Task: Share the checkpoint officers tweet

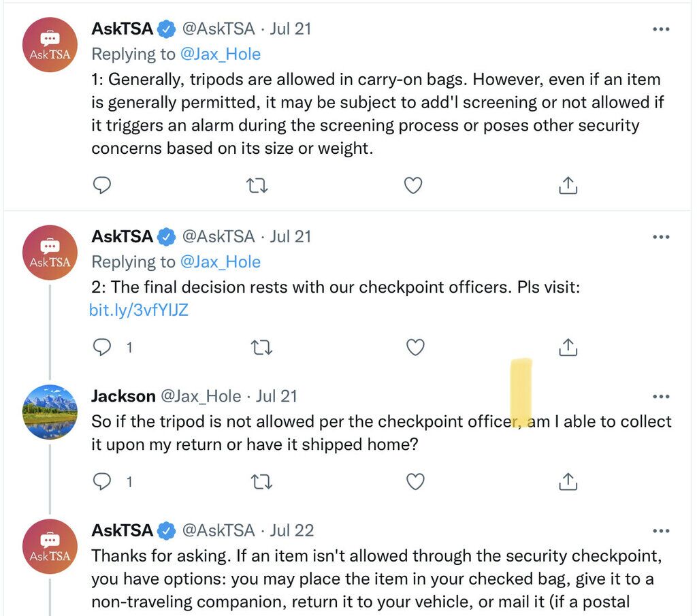Action: point(568,347)
